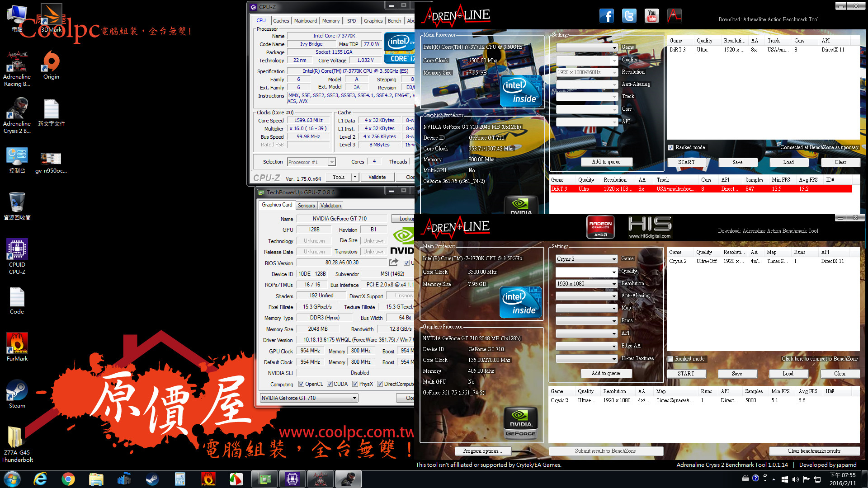Click the Validate button in CPU-Z
Screen dimensions: 868x488
click(x=377, y=177)
